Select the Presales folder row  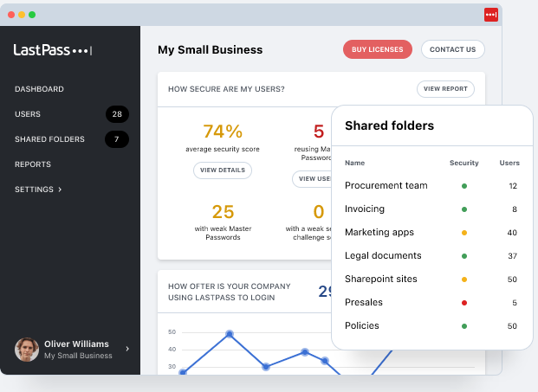(432, 303)
